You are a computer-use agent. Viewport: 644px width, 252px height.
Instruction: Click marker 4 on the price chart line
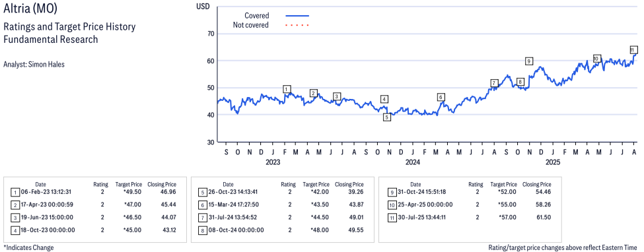(x=384, y=99)
